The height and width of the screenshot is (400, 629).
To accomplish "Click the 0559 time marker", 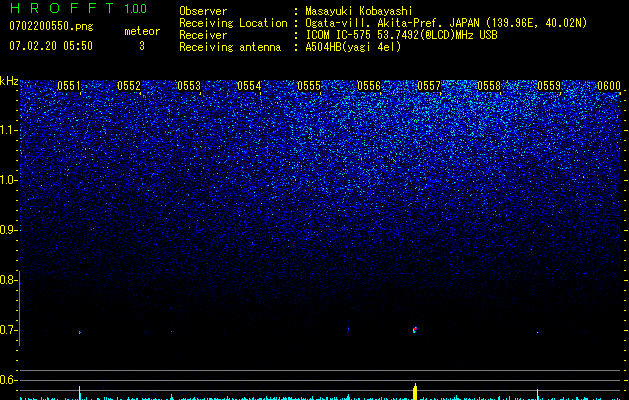I will [x=549, y=86].
